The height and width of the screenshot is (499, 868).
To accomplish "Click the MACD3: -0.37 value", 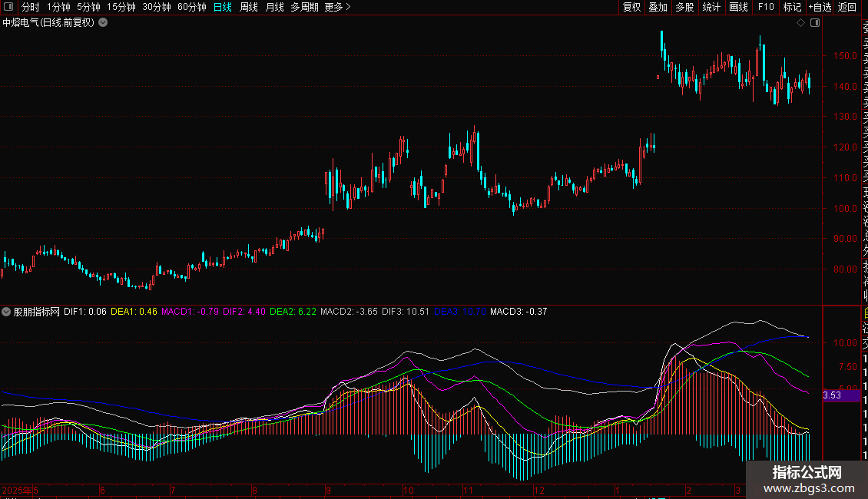I will tap(518, 312).
